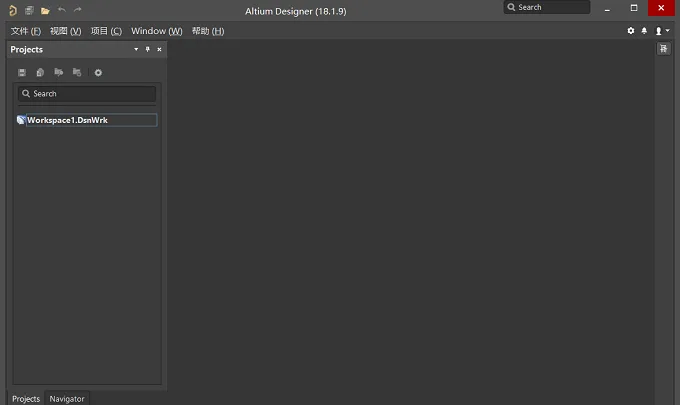Open the 项目 (C) menu
Screen dimensions: 680x405
106,31
